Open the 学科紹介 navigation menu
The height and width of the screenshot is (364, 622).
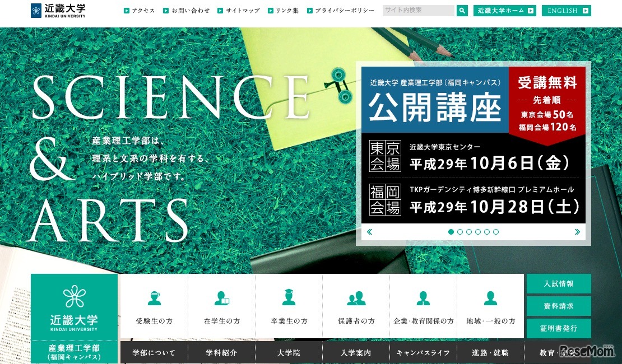point(221,353)
